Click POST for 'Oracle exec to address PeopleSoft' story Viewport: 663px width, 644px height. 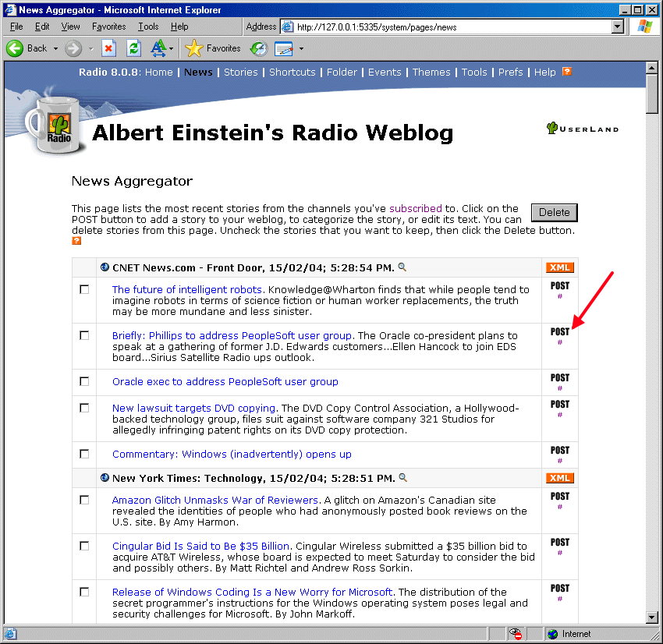pos(559,378)
